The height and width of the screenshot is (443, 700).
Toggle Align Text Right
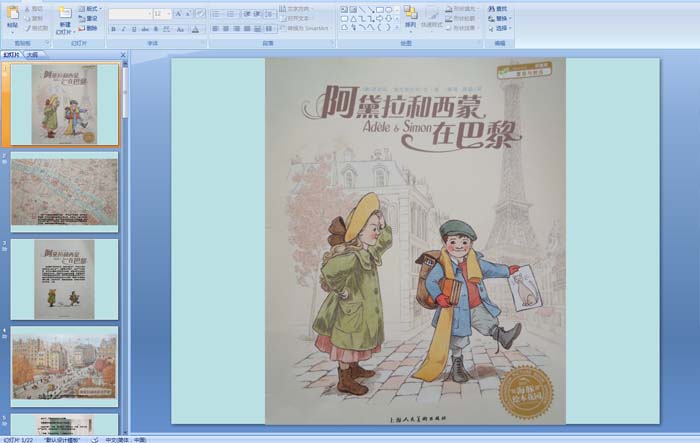click(236, 29)
